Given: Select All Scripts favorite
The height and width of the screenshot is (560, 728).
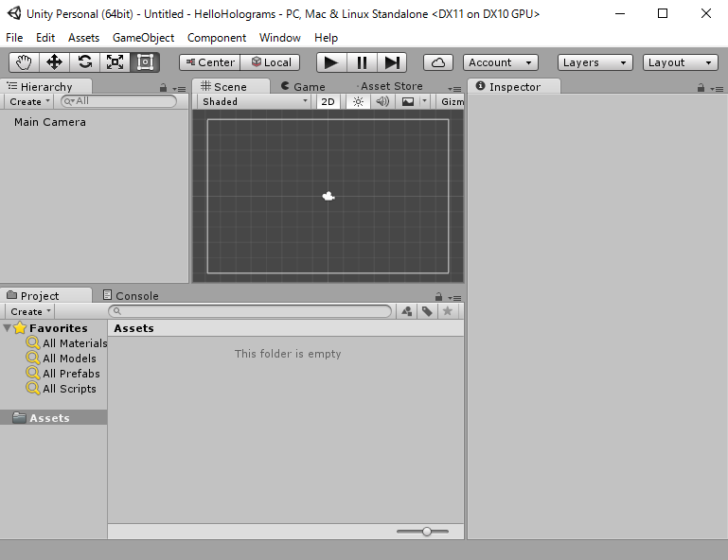Looking at the screenshot, I should [x=61, y=389].
